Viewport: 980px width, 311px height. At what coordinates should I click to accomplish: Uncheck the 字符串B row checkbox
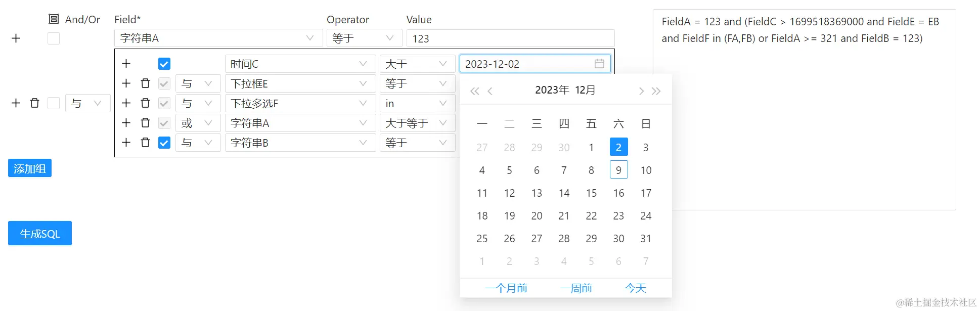tap(164, 143)
